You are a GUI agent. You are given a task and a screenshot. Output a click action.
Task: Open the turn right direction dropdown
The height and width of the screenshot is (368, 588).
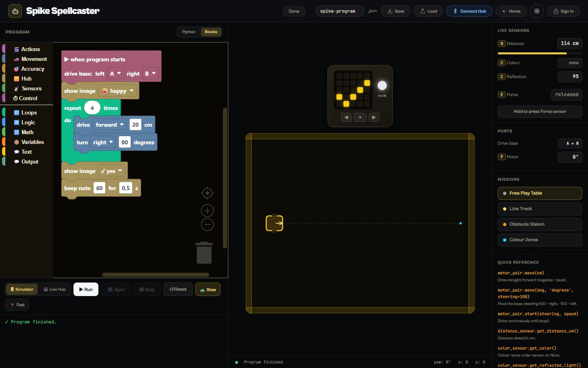[103, 142]
